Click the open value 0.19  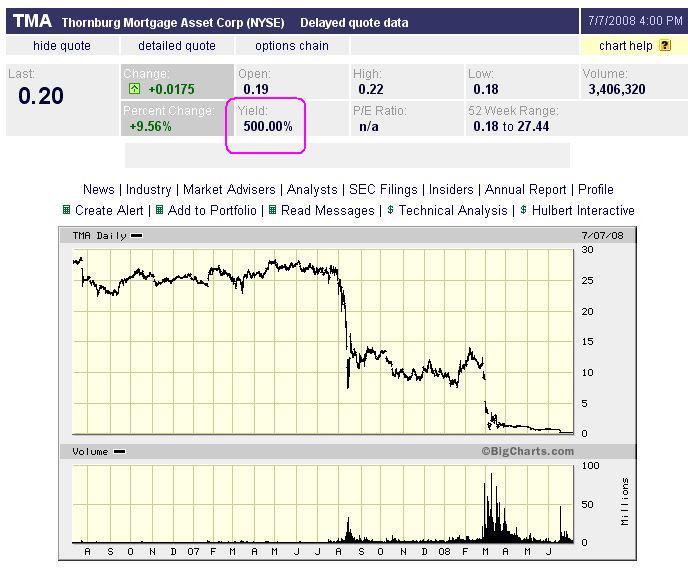click(x=256, y=89)
